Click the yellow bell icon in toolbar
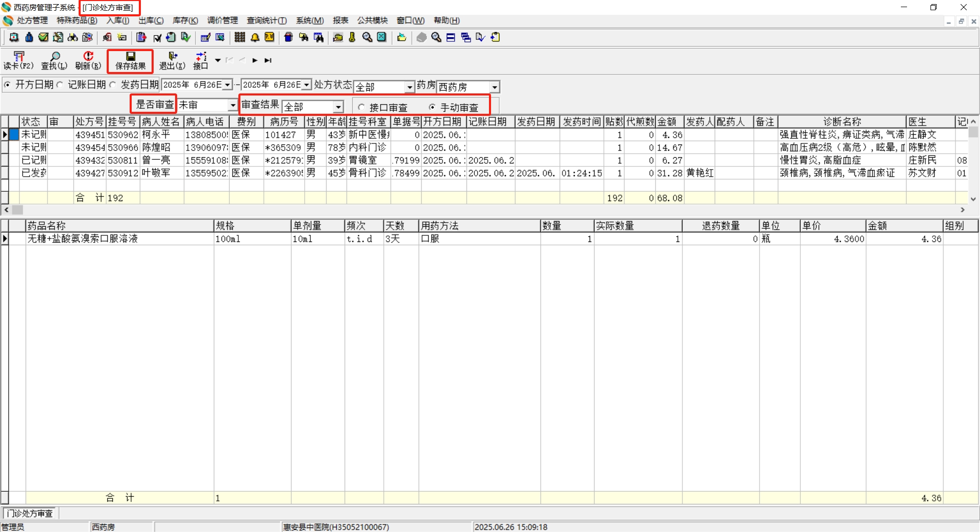980x532 pixels. click(255, 37)
